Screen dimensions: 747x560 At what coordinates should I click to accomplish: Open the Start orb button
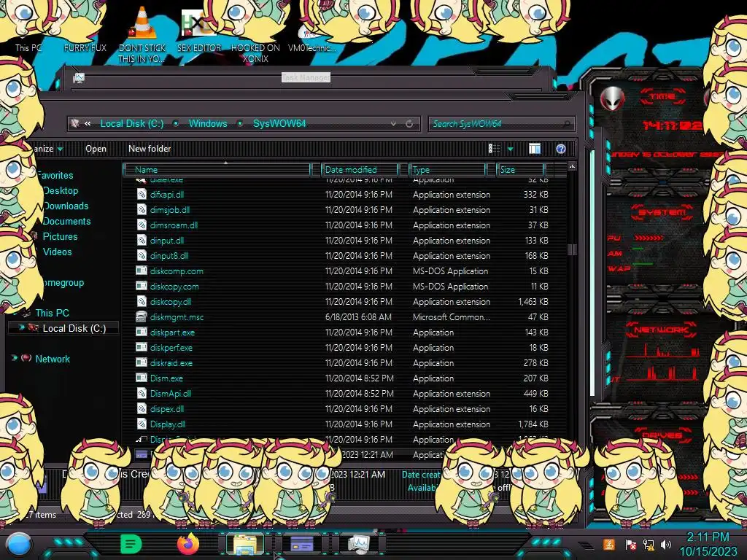pyautogui.click(x=19, y=544)
